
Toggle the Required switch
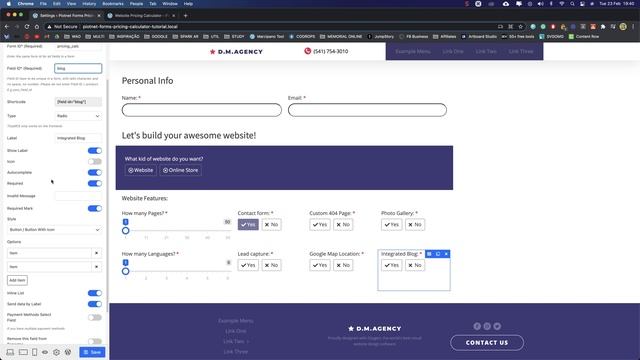coord(95,183)
